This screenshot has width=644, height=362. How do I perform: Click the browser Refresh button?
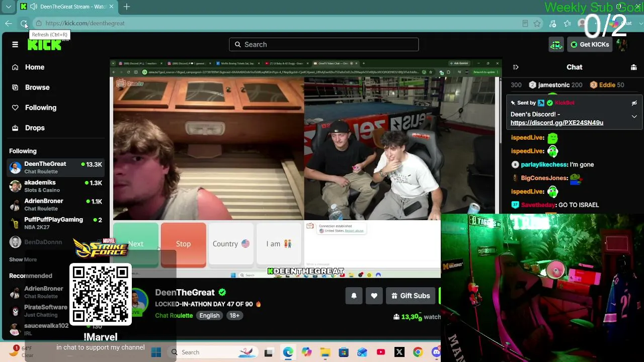click(x=24, y=23)
